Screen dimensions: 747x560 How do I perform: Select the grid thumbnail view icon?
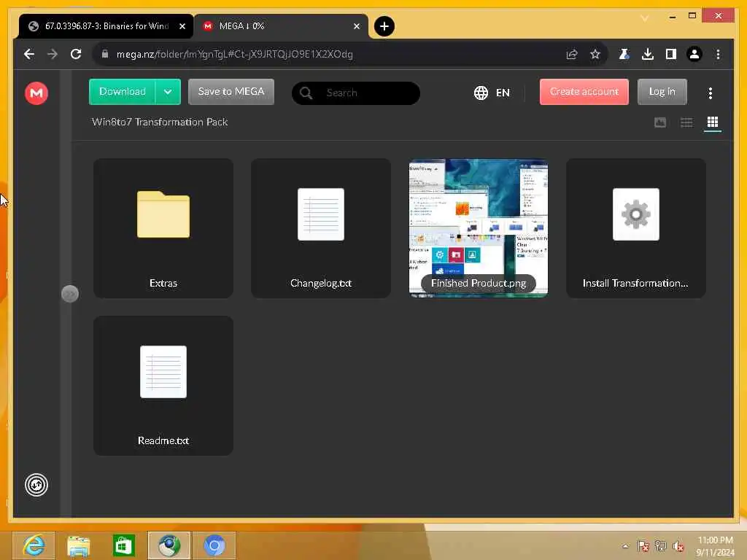coord(713,122)
